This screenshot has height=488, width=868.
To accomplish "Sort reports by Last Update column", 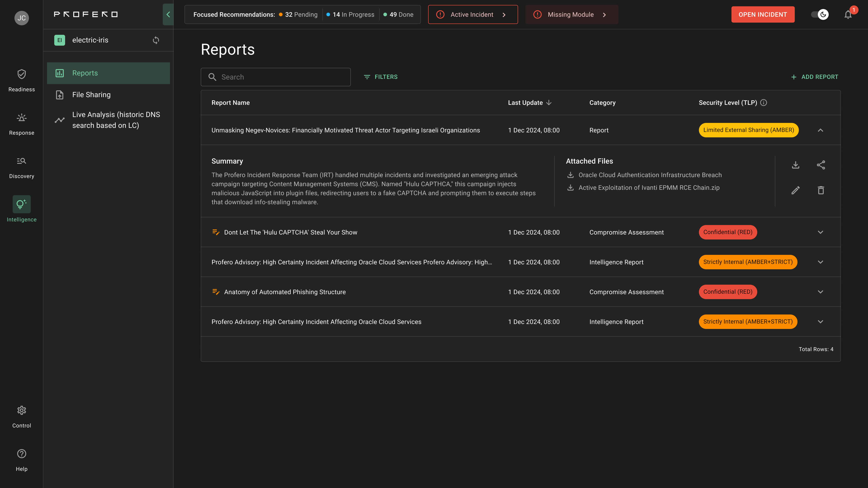I will tap(529, 103).
